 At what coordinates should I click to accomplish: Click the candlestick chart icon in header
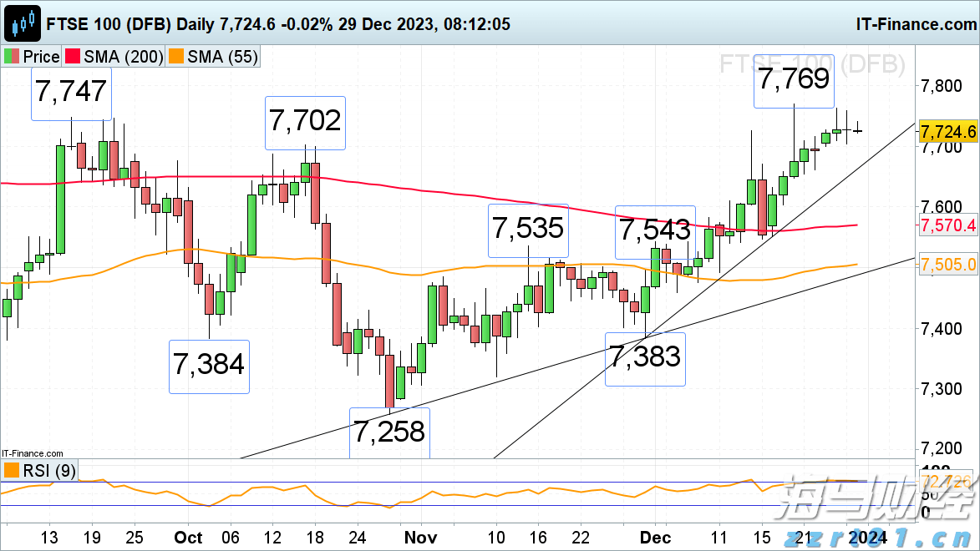pos(23,23)
